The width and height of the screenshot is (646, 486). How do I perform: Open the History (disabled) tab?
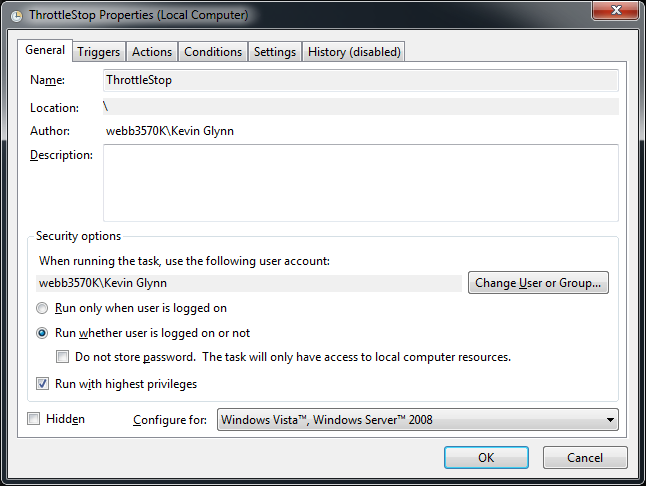click(354, 52)
